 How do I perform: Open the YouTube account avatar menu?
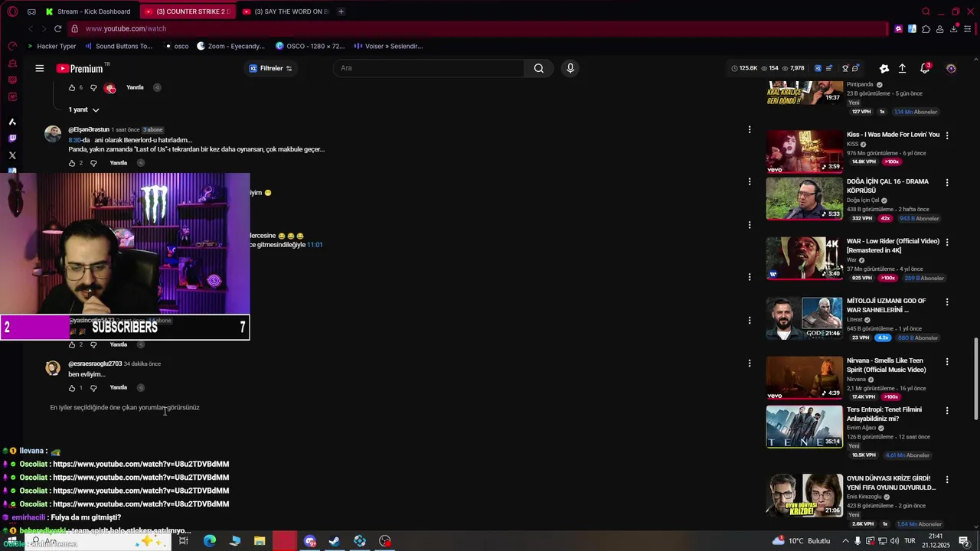click(x=951, y=68)
